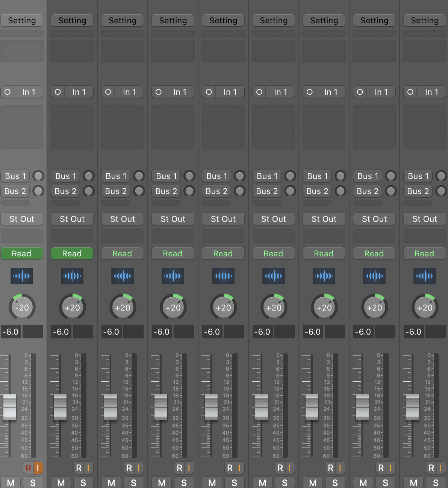Open the In 1 input selector on fourth strip
448x488 pixels.
tap(180, 92)
